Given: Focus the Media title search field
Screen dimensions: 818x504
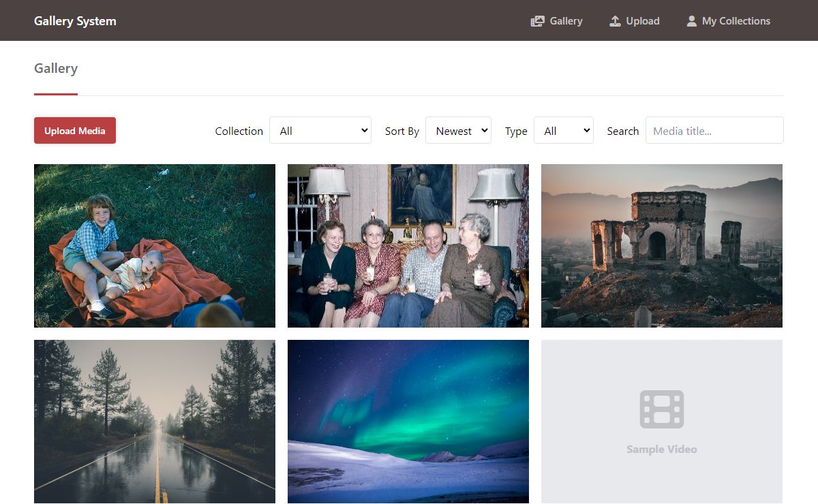Looking at the screenshot, I should pos(714,130).
